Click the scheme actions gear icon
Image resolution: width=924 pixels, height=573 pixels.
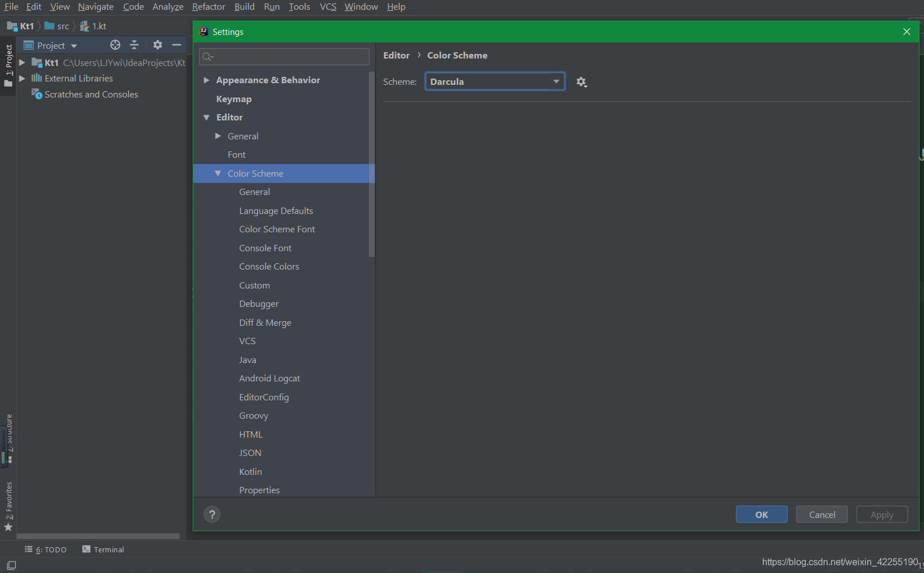(582, 82)
